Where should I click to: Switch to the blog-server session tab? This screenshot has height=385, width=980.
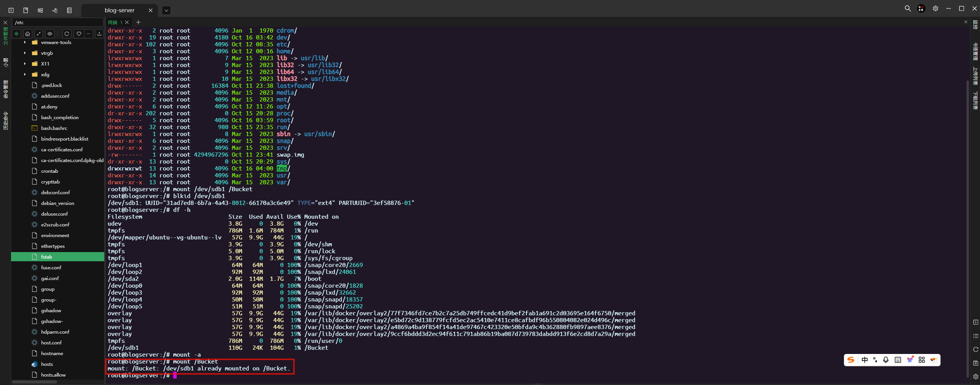[119, 10]
